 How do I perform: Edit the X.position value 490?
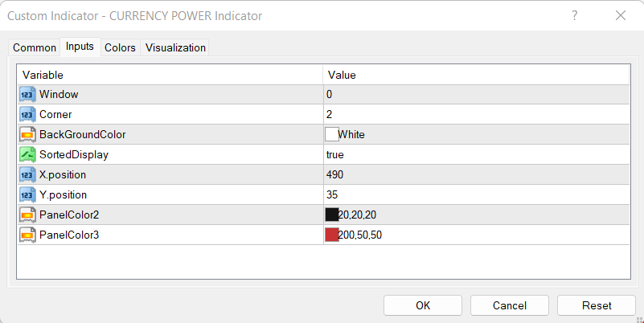(335, 174)
